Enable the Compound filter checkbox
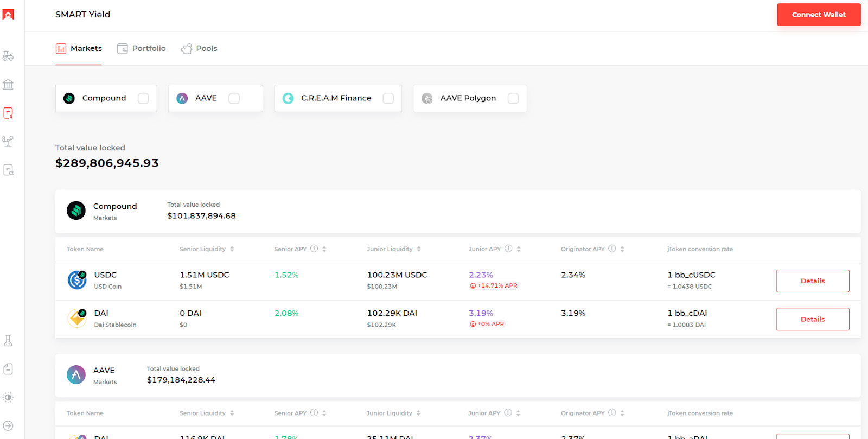Screen dimensions: 868x439 [143, 98]
